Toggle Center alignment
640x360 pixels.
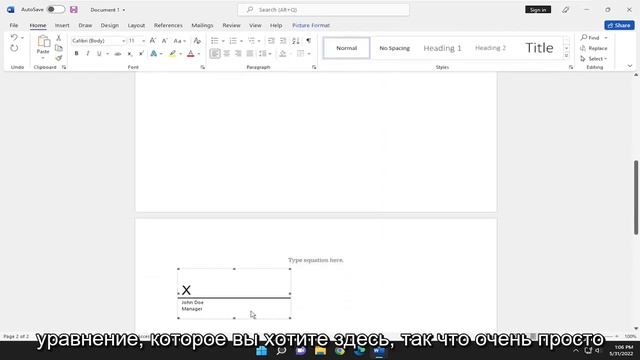point(227,53)
